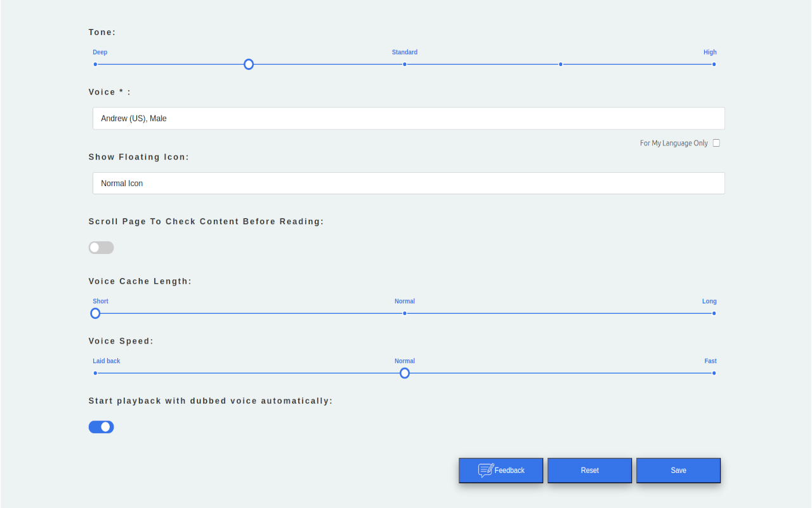Set Tone slider to Standard
812x508 pixels.
(405, 64)
